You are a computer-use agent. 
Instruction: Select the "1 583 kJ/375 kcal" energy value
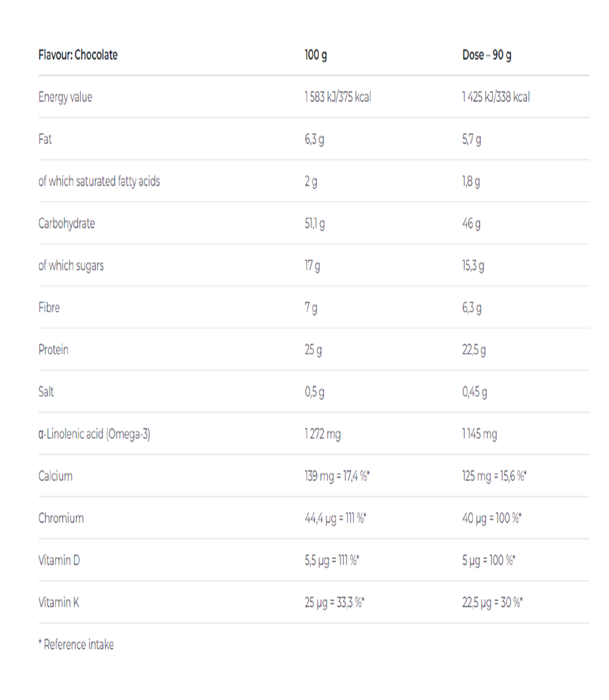coord(338,97)
